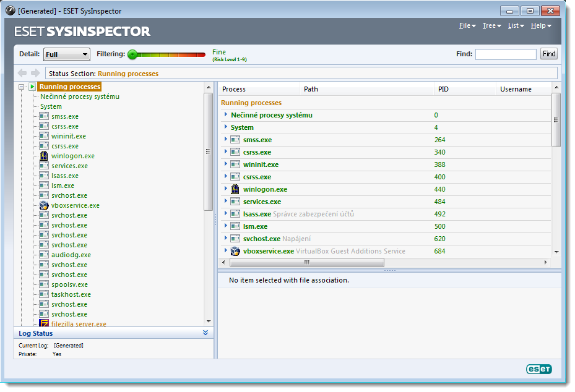The image size is (575, 392).
Task: Open the List menu
Action: pos(516,25)
